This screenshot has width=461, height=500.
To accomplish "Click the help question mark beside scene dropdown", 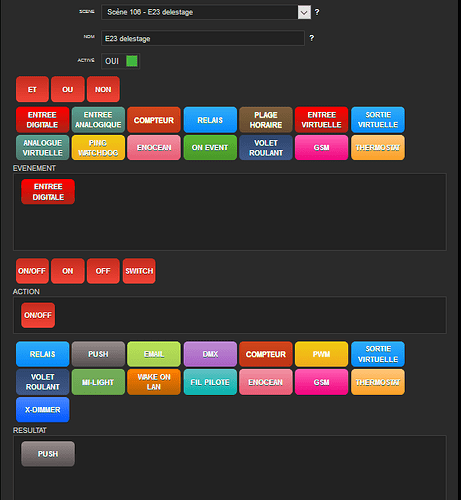I will (317, 12).
